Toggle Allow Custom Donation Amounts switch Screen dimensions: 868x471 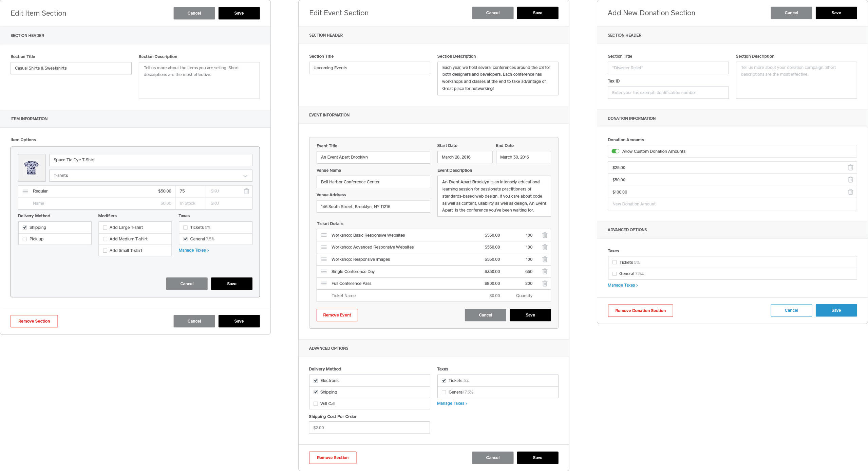click(615, 151)
